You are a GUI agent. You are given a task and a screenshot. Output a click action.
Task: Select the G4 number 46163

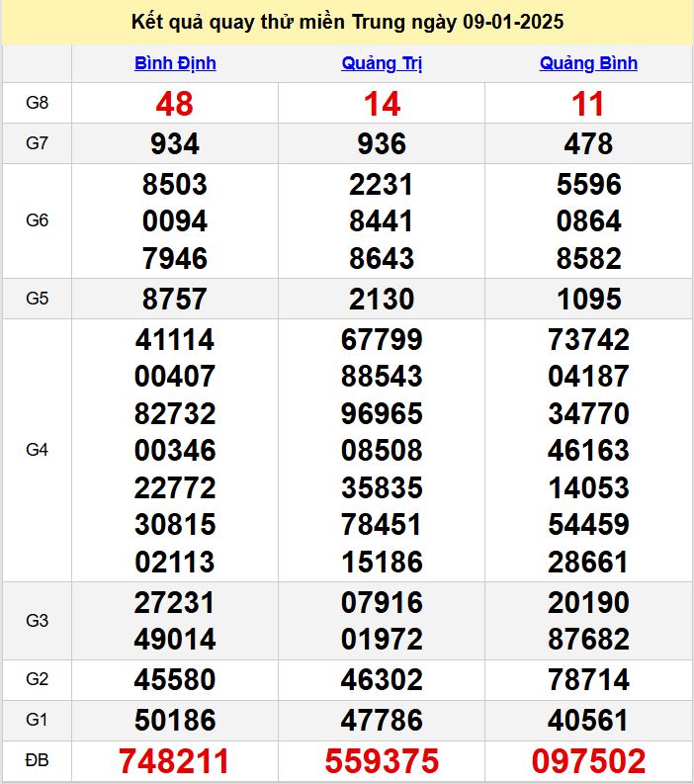coord(588,451)
